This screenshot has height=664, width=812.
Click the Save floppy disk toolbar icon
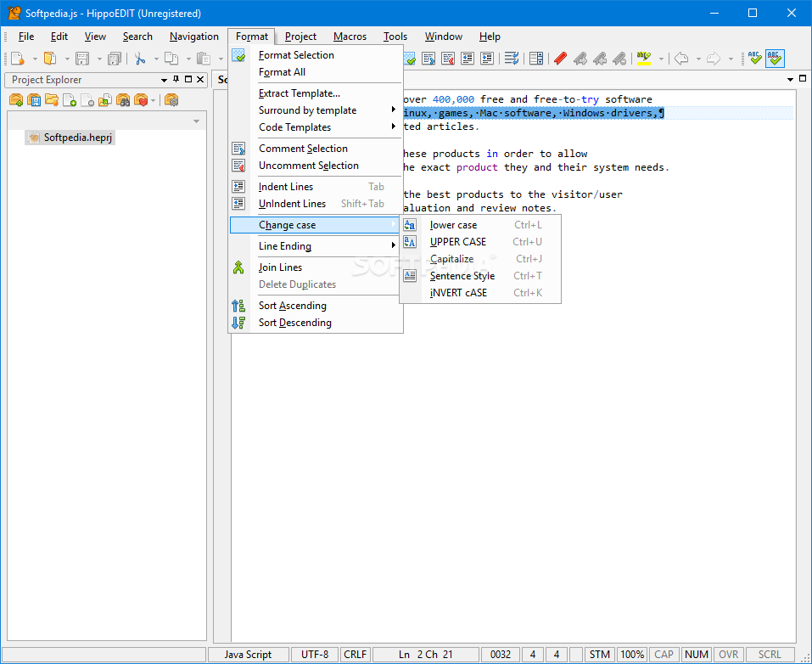[x=82, y=58]
